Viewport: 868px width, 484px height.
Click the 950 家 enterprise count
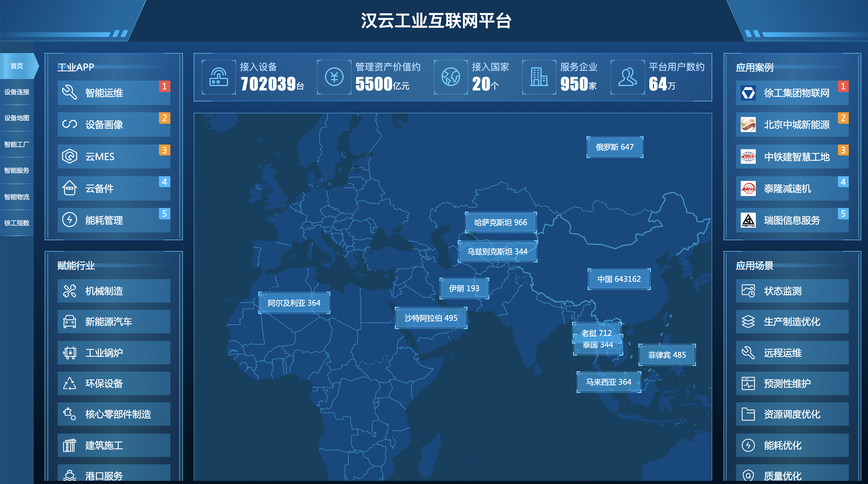click(578, 84)
